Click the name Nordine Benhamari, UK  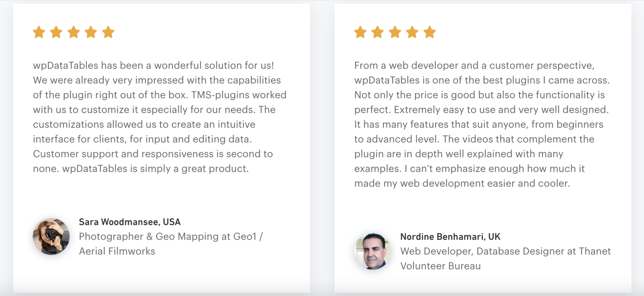[450, 237]
